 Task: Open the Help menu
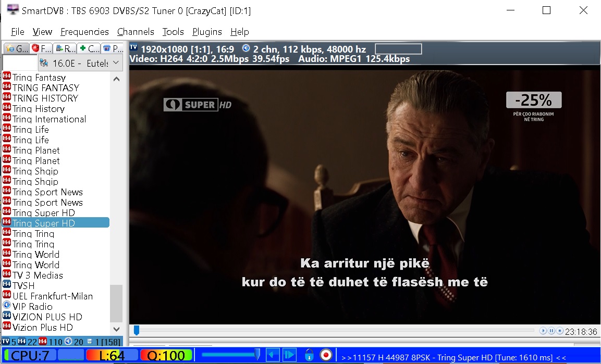[x=240, y=32]
